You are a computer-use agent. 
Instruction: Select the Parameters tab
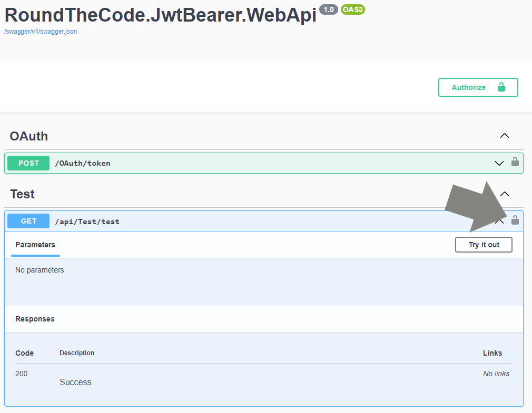click(x=35, y=245)
